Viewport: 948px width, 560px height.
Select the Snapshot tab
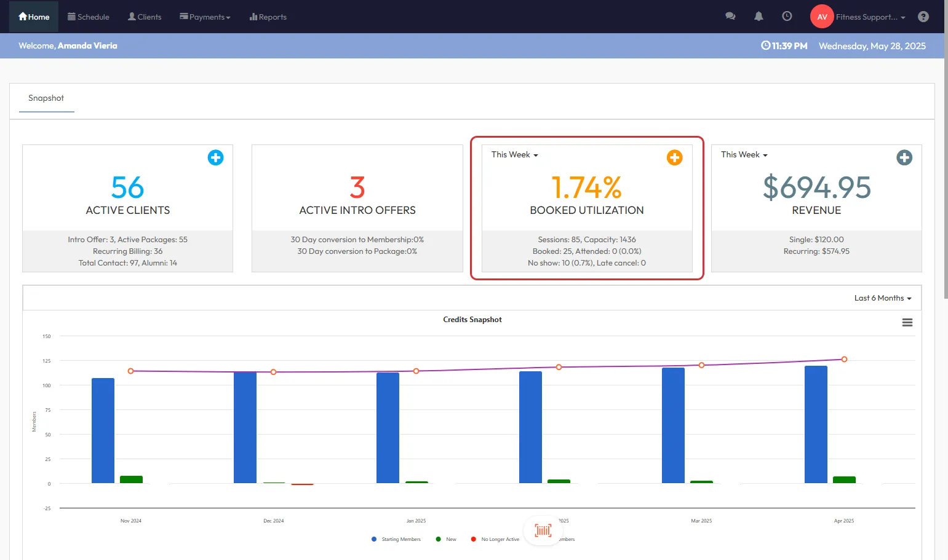(46, 98)
